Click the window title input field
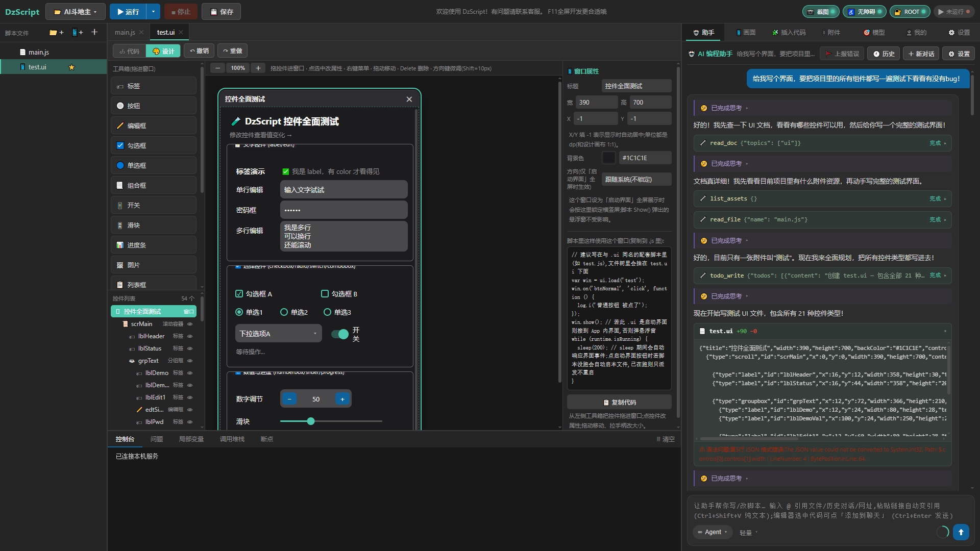 (636, 86)
